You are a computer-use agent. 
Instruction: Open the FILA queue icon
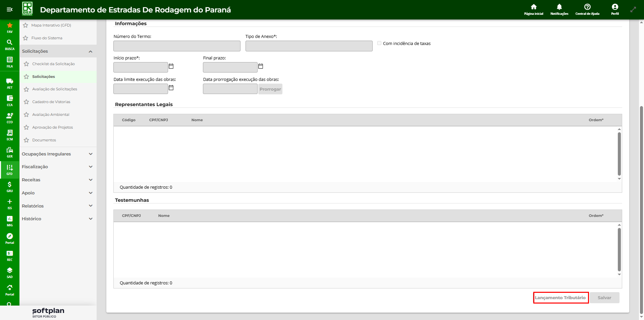point(10,62)
